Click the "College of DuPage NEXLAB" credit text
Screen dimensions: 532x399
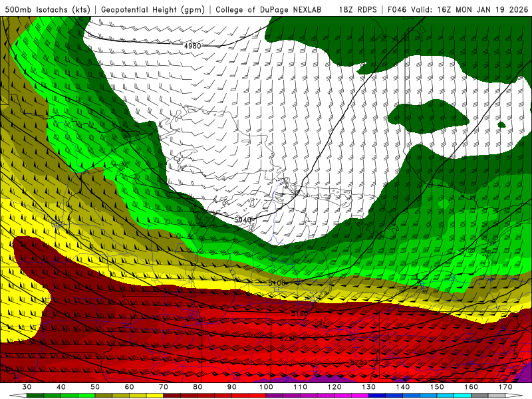point(269,10)
